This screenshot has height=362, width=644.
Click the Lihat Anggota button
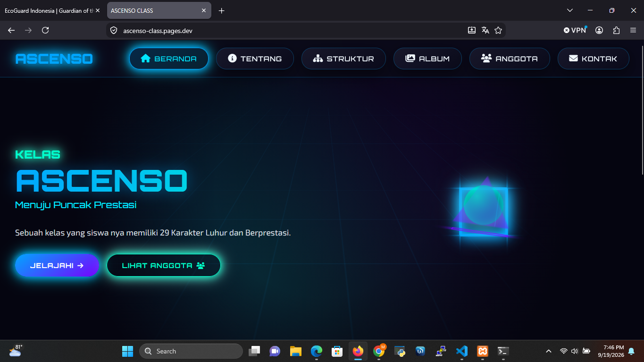coord(164,265)
